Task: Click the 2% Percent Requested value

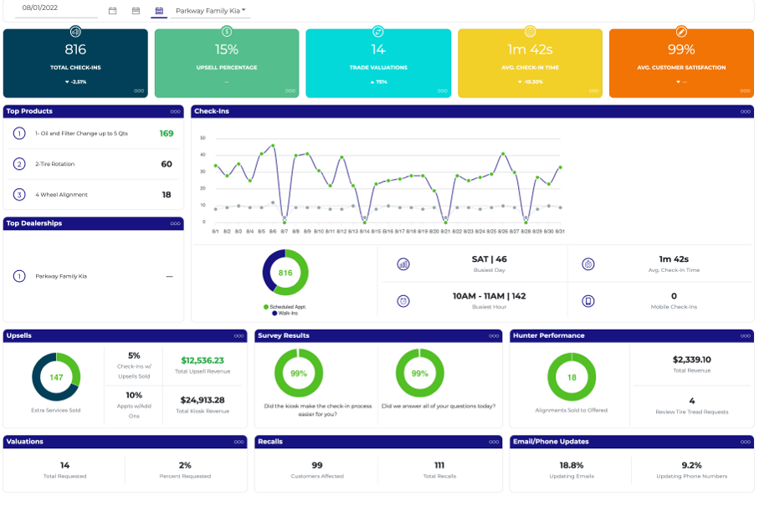Action: (185, 465)
